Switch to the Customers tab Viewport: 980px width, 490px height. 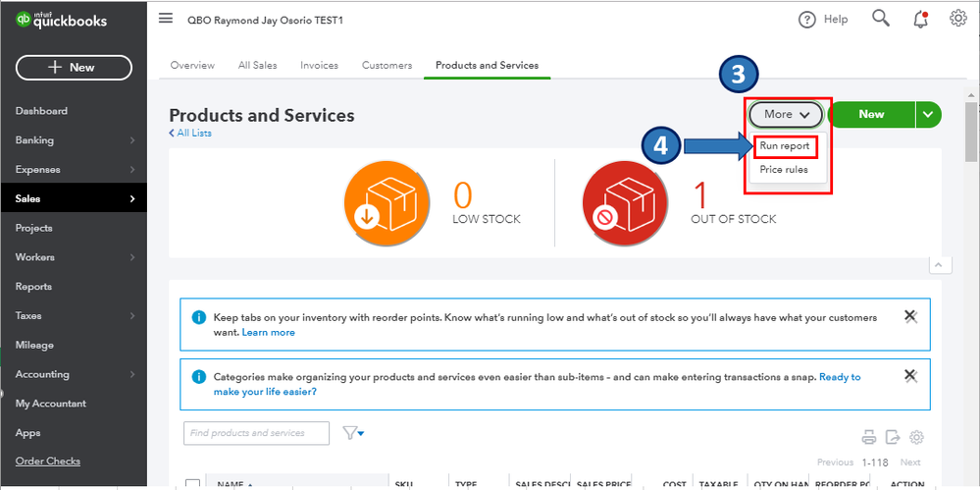387,65
